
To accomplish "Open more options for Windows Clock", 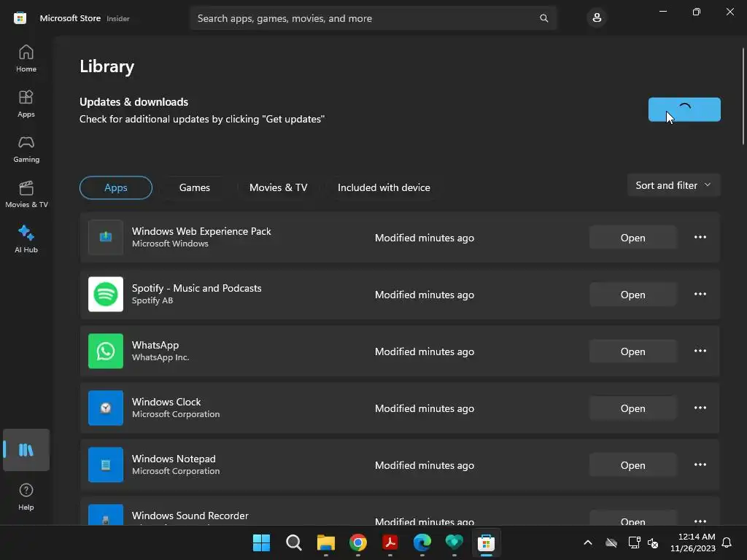I will 700,408.
